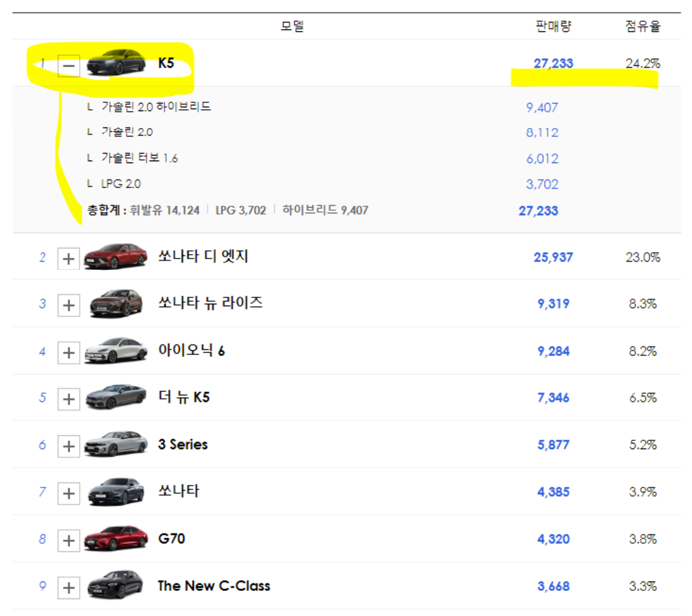The height and width of the screenshot is (616, 692).
Task: Click the 3.9% share value
Action: coord(642,492)
